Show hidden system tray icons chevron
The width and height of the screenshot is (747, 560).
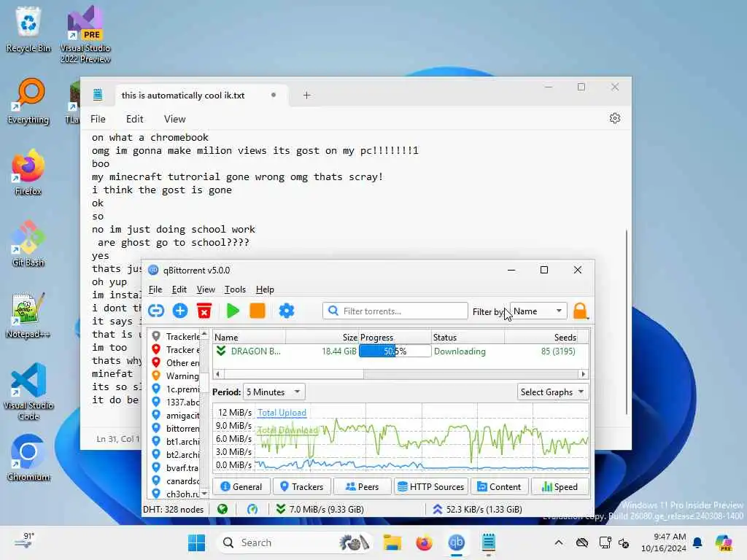point(559,542)
